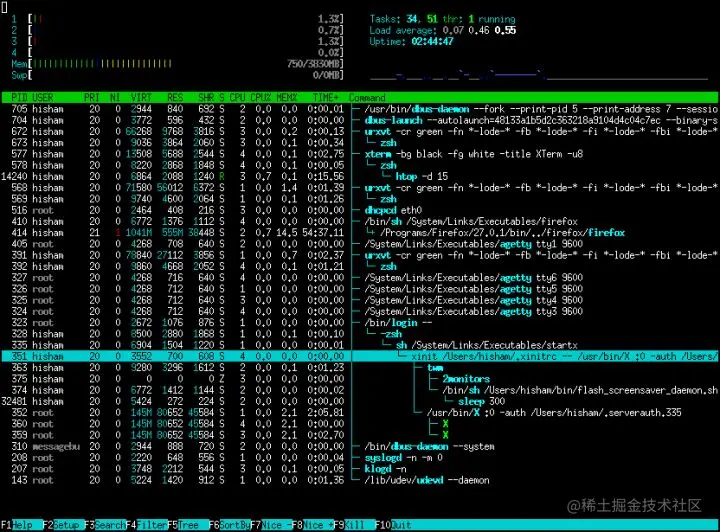The width and height of the screenshot is (720, 532).
Task: Click the Load average values
Action: (479, 30)
